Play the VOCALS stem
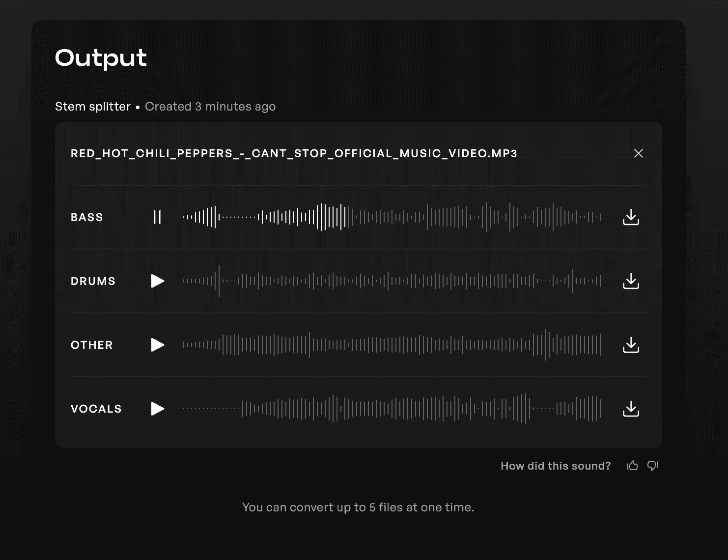 (x=157, y=409)
